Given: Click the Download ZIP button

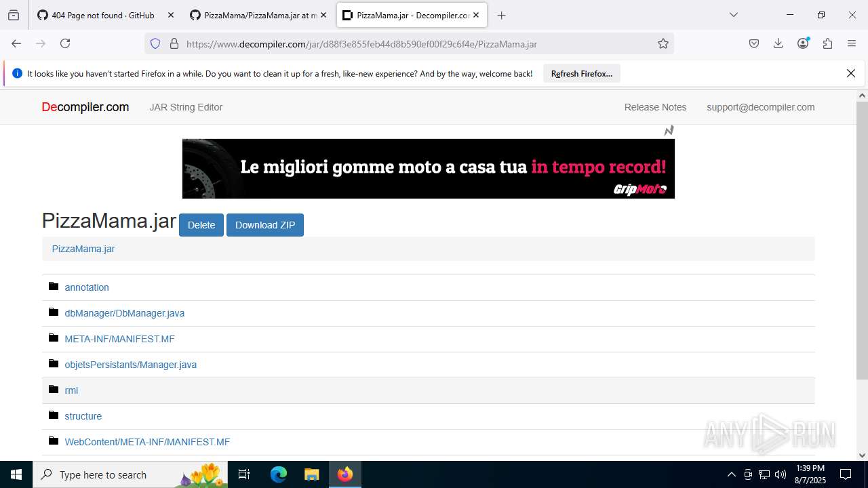Looking at the screenshot, I should coord(265,225).
